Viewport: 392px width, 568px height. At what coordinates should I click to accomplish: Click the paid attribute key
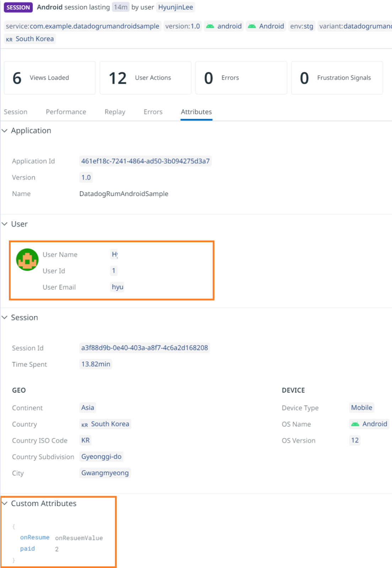click(27, 549)
